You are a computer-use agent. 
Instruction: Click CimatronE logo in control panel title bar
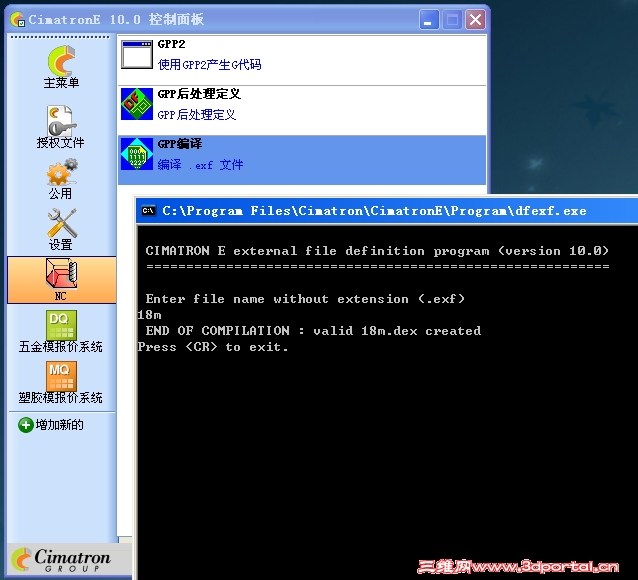(x=17, y=19)
